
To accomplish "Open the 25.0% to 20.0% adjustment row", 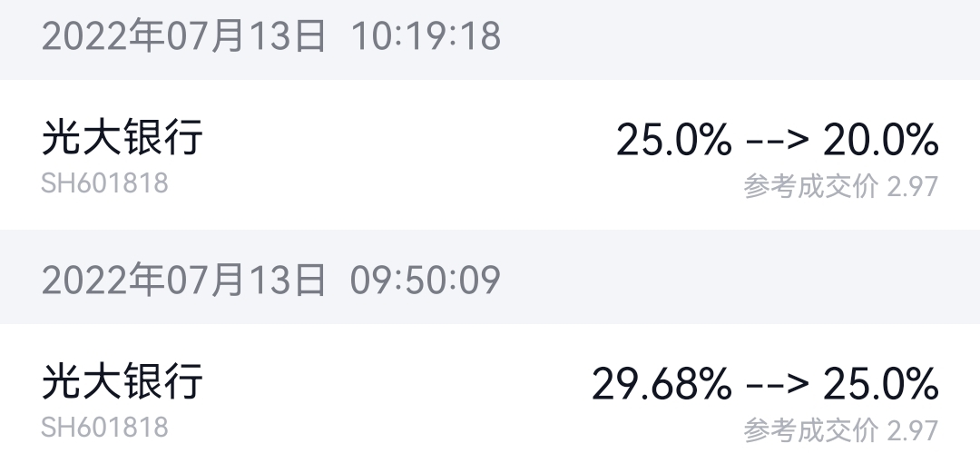I will (x=490, y=154).
